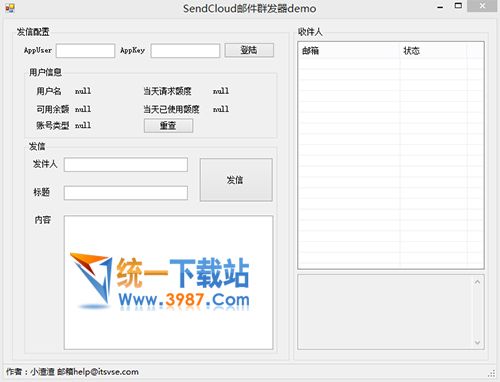Click inside the 内容 content text area

(168, 282)
